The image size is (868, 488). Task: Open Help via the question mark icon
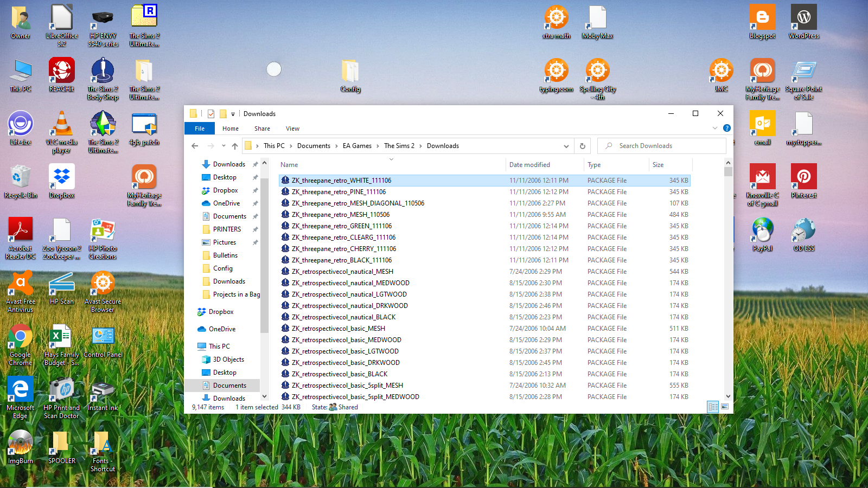coord(726,128)
